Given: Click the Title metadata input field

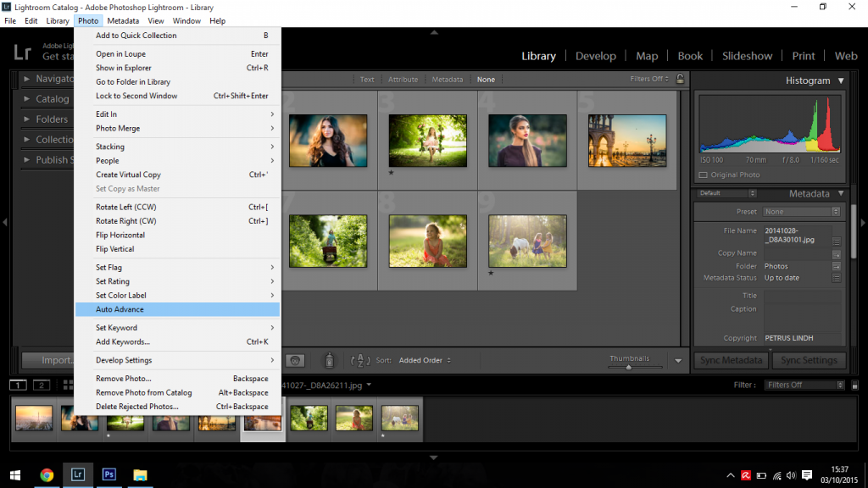Looking at the screenshot, I should [803, 296].
